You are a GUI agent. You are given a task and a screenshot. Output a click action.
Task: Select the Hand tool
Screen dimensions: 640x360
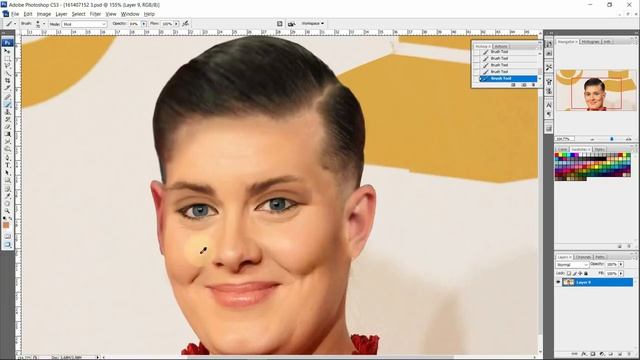[7, 203]
